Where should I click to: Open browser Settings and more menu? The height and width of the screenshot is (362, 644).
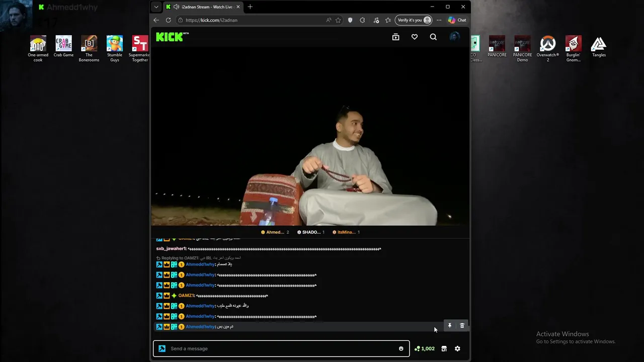coord(439,20)
